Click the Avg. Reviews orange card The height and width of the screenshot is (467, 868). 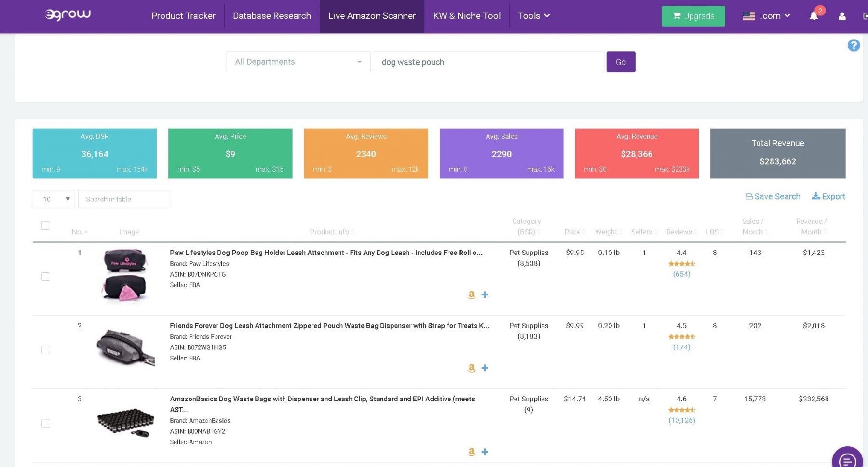(366, 153)
